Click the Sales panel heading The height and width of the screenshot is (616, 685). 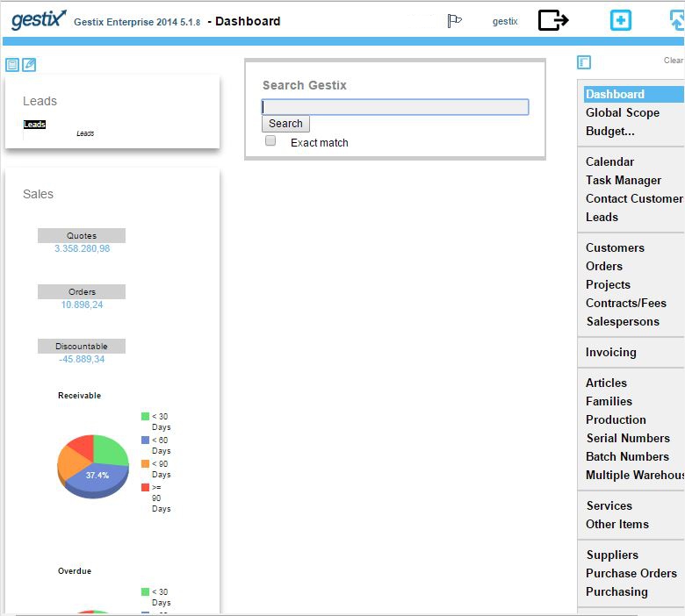pos(38,194)
